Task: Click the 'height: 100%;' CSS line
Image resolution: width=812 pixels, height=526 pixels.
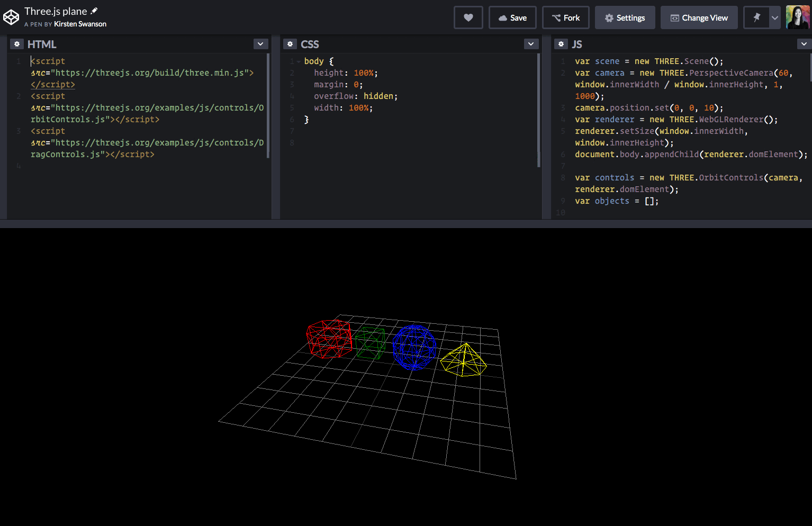Action: (346, 73)
